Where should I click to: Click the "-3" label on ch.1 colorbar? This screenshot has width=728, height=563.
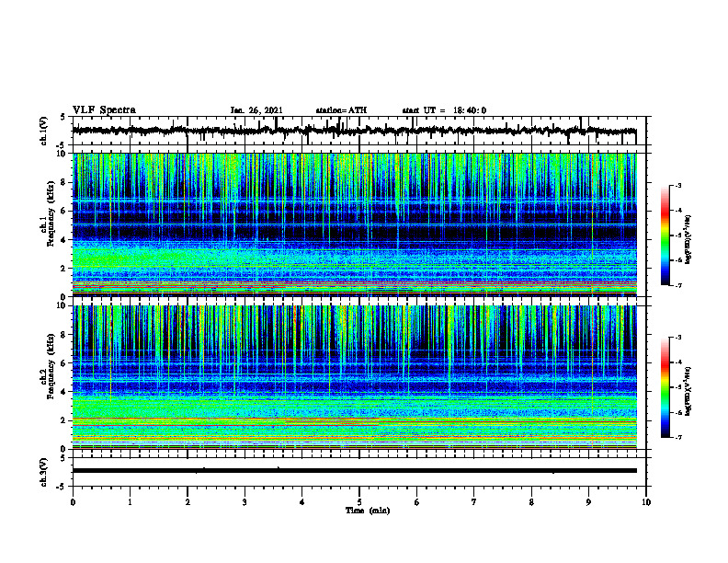point(677,185)
